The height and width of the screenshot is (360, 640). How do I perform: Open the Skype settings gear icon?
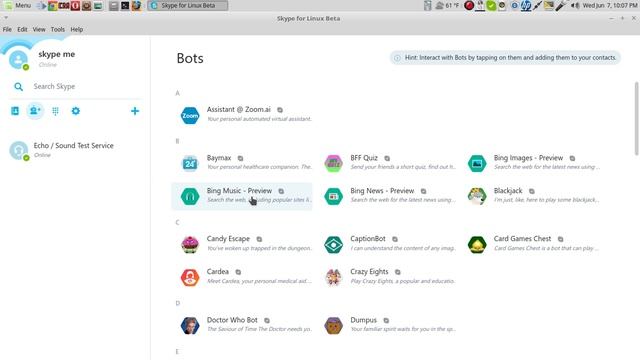(76, 111)
